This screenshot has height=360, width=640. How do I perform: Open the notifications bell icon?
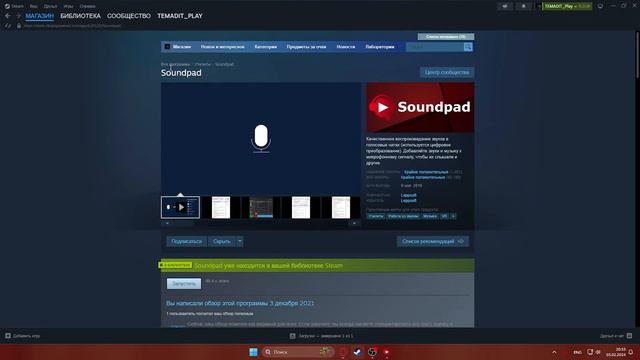[524, 6]
